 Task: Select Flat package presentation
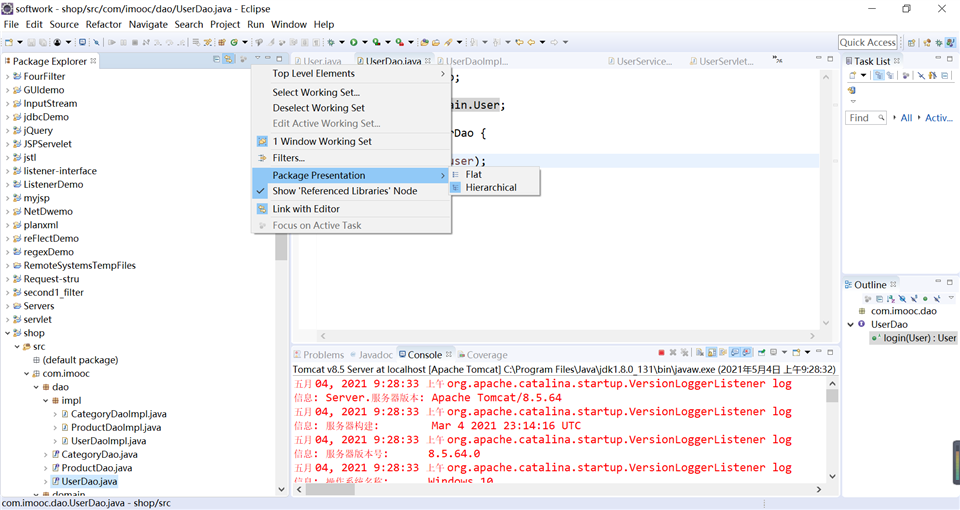473,174
